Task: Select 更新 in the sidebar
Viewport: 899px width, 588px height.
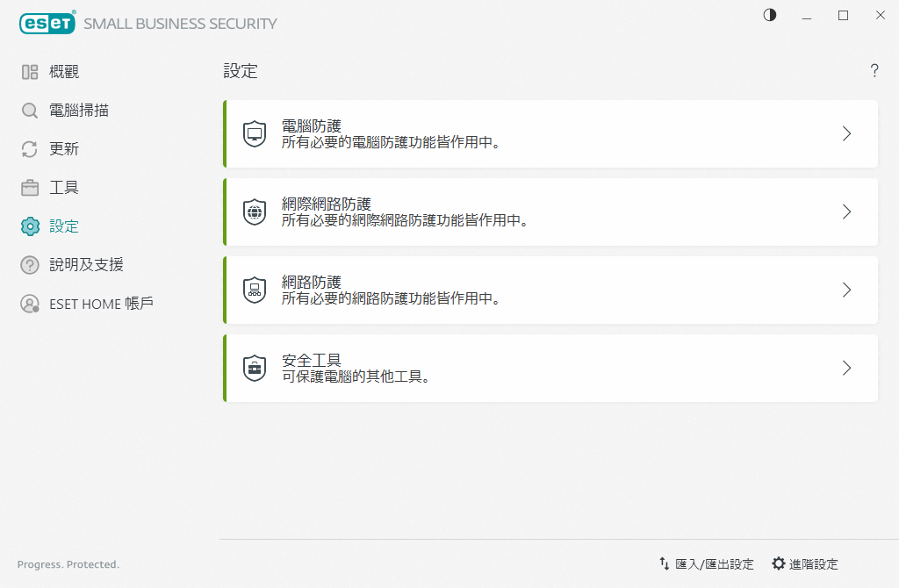Action: pyautogui.click(x=64, y=149)
